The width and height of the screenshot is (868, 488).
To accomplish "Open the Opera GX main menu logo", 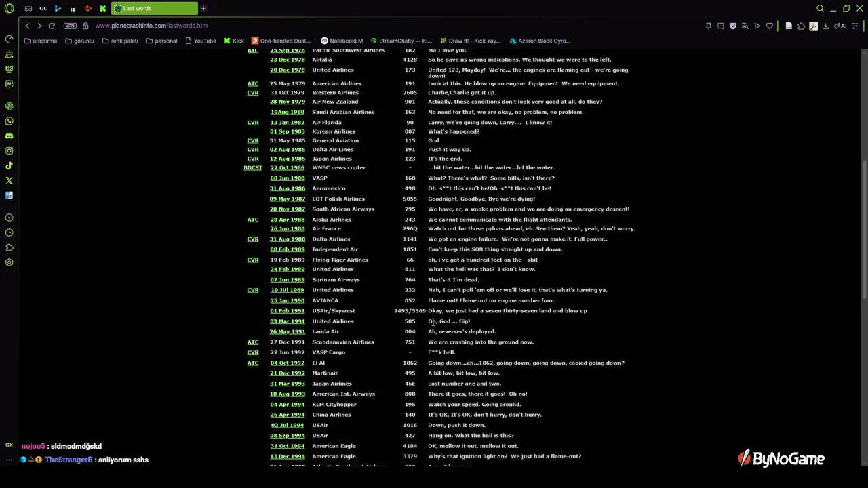I will [9, 8].
